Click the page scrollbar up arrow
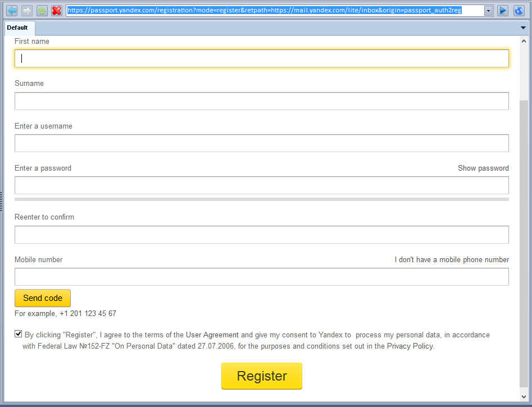 click(x=524, y=41)
